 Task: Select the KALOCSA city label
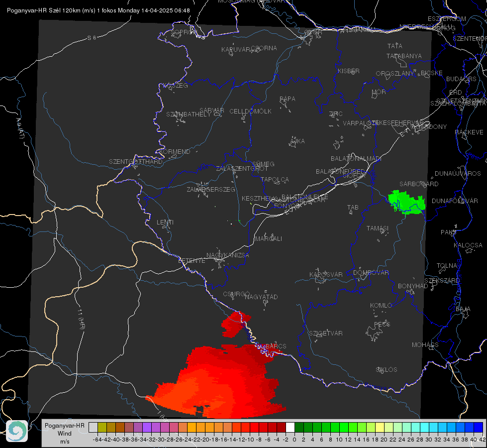pos(468,245)
